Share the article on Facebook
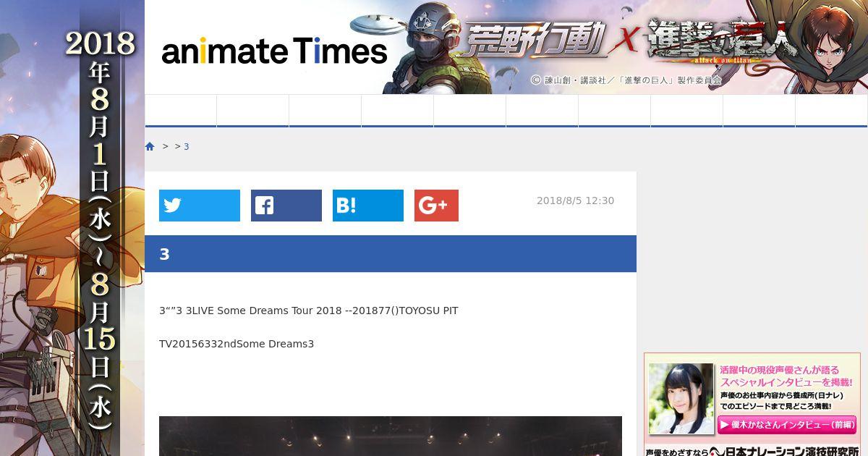868x456 pixels. [286, 206]
